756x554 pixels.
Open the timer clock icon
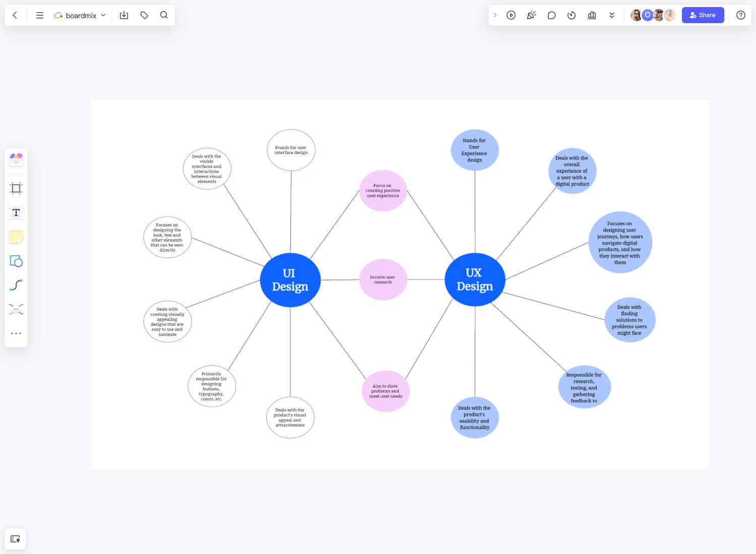point(572,15)
